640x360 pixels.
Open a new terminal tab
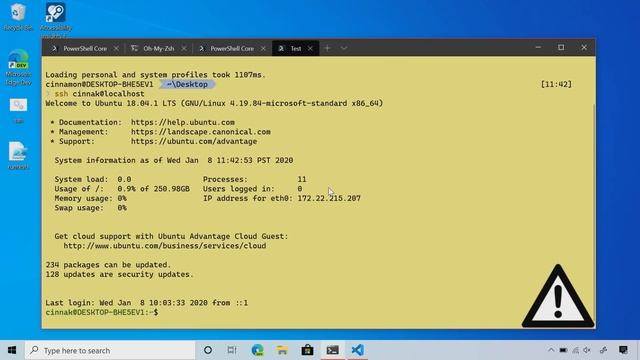[x=327, y=49]
